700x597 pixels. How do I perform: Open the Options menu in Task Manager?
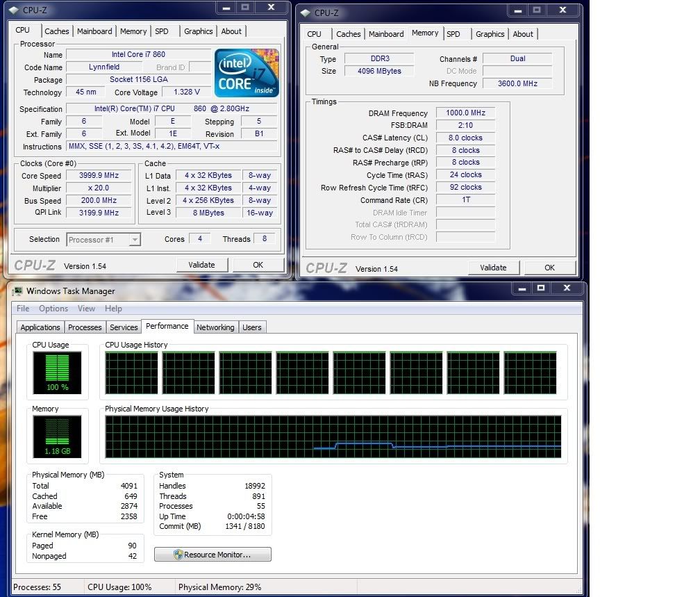[x=53, y=309]
